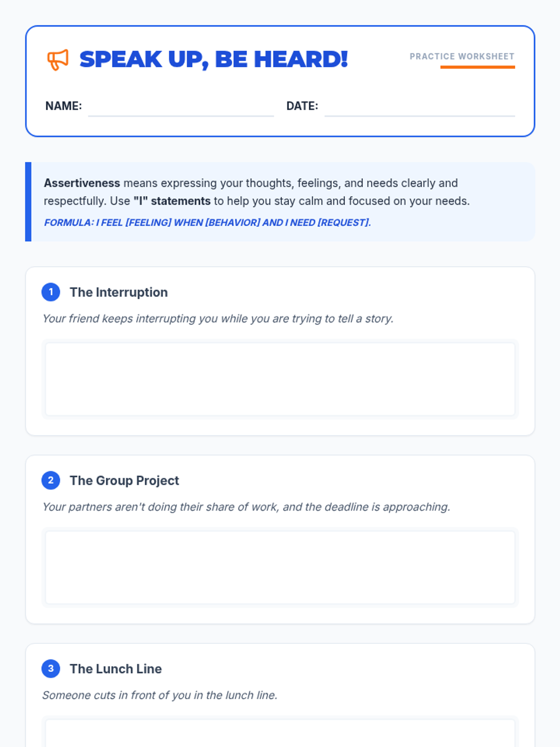Click the Practice Worksheet label

(x=462, y=56)
